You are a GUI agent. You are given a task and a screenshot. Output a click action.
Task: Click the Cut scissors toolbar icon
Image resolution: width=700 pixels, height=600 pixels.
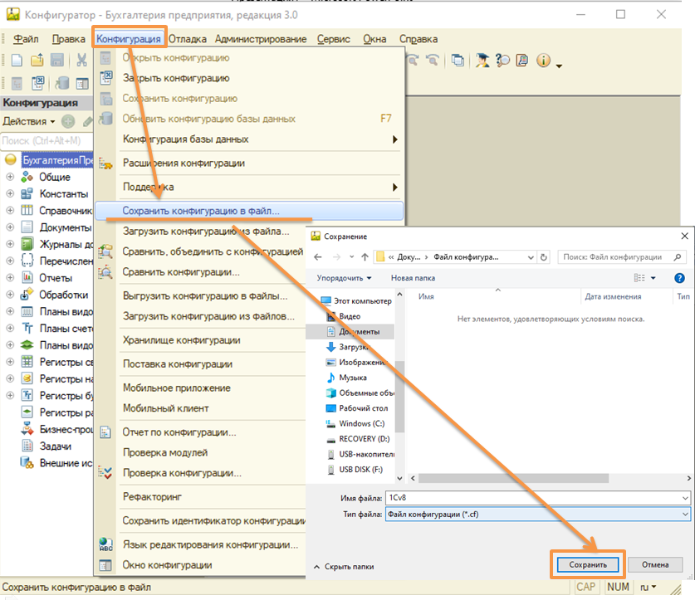[81, 60]
